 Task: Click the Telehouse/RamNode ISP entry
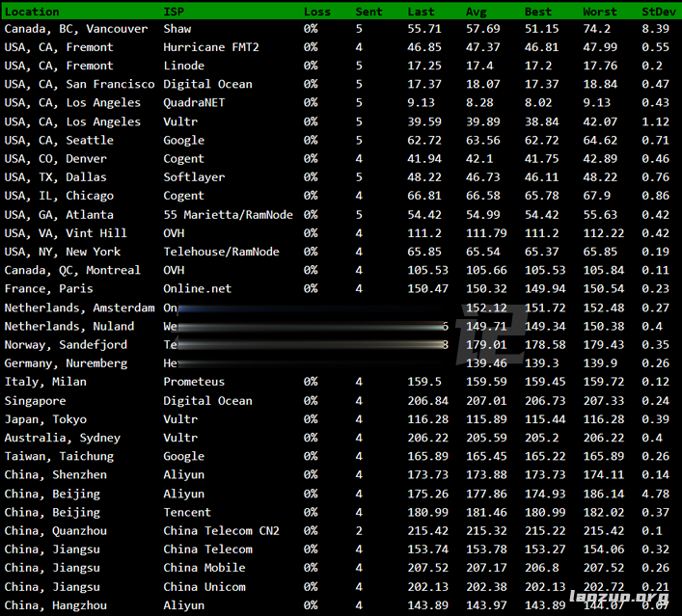coord(222,252)
